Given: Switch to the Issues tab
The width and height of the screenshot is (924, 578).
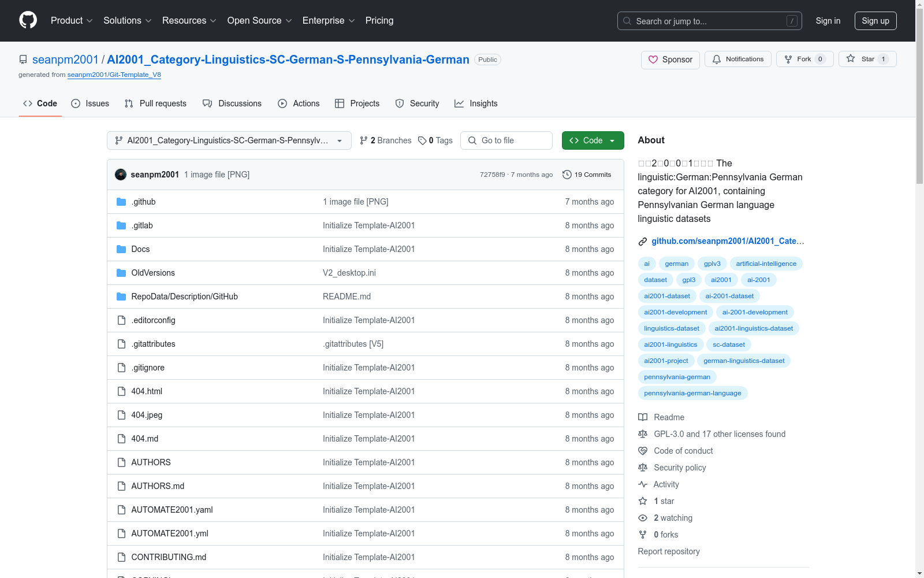Looking at the screenshot, I should pos(90,103).
